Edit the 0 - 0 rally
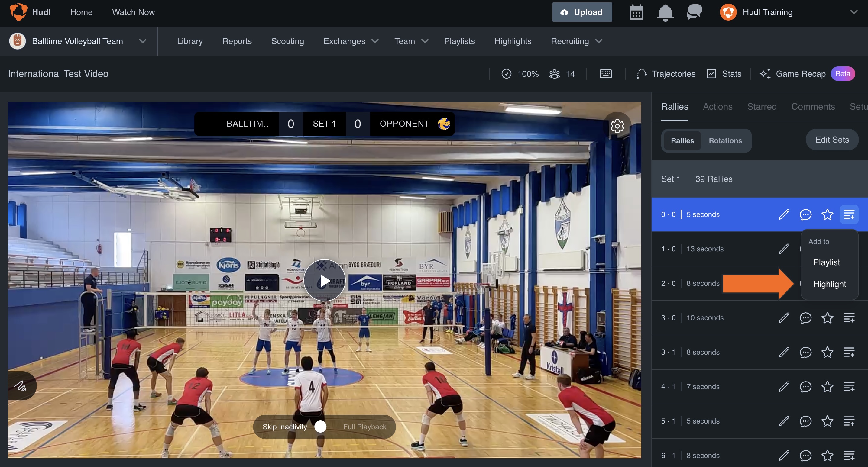Screen dimensions: 868x467 (x=784, y=214)
